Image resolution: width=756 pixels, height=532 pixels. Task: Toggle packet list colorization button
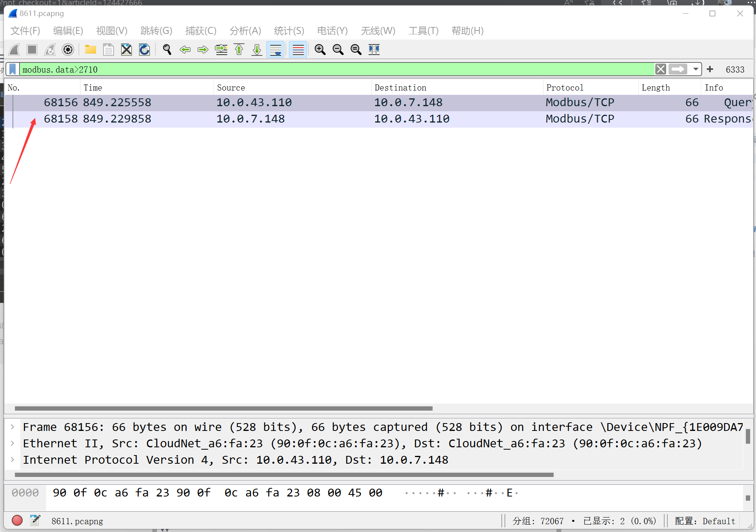pyautogui.click(x=298, y=50)
